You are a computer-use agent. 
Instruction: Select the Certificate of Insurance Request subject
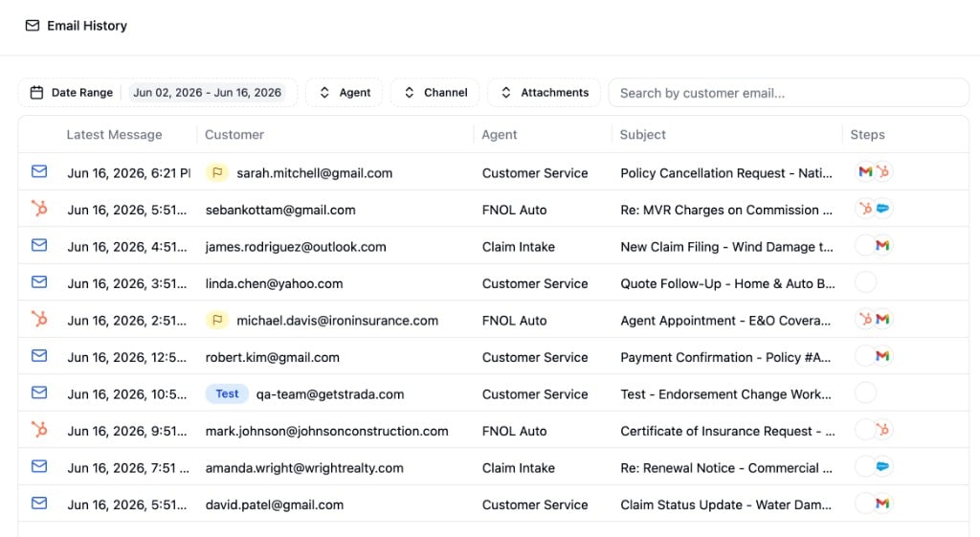pyautogui.click(x=727, y=432)
